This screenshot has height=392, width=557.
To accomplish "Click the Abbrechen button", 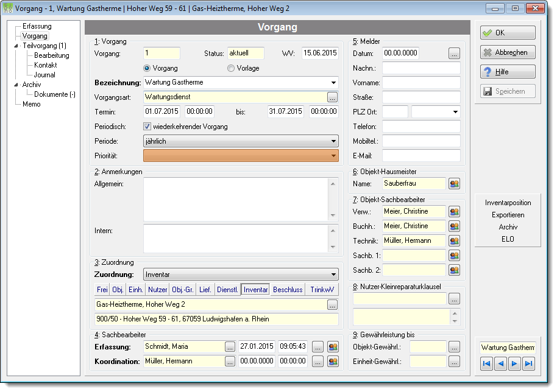I will point(508,52).
